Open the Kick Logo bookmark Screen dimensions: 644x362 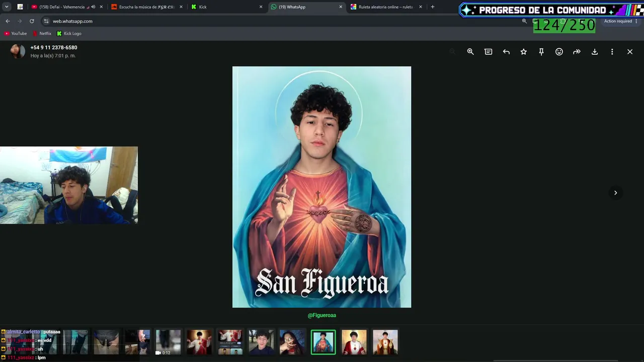pyautogui.click(x=69, y=34)
